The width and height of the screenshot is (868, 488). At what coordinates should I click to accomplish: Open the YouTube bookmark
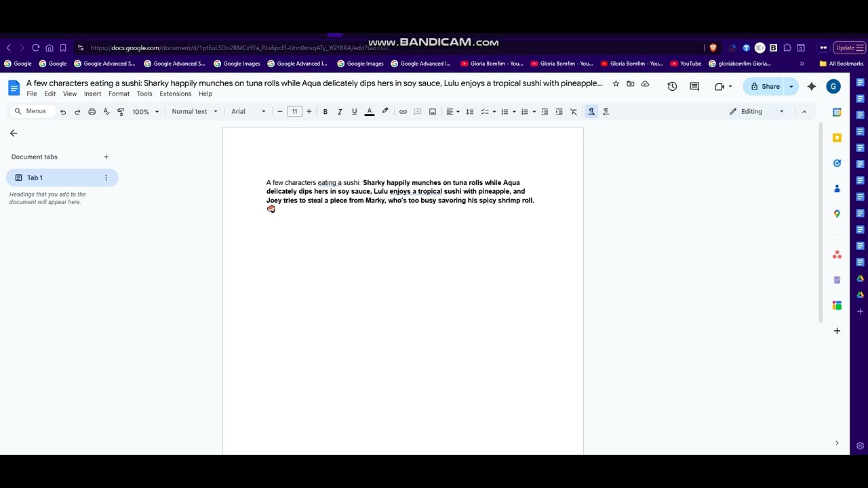(686, 64)
